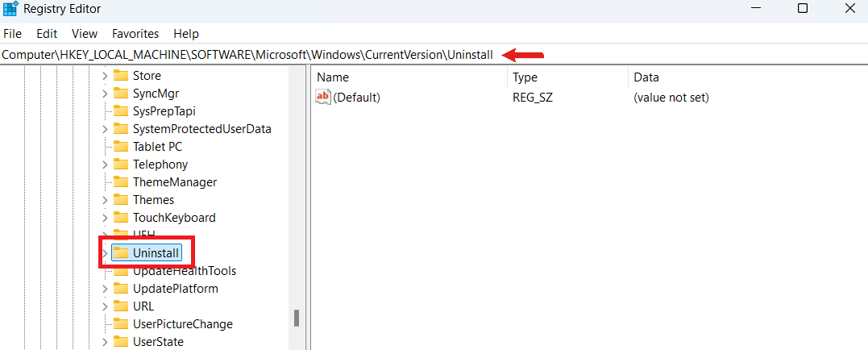The image size is (868, 350).
Task: Click the SystemProtectedUserData folder icon
Action: (121, 129)
